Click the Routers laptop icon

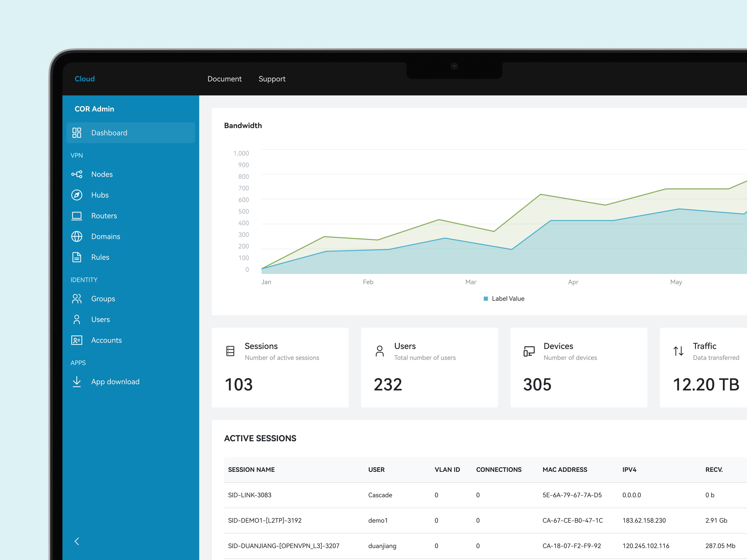[77, 216]
